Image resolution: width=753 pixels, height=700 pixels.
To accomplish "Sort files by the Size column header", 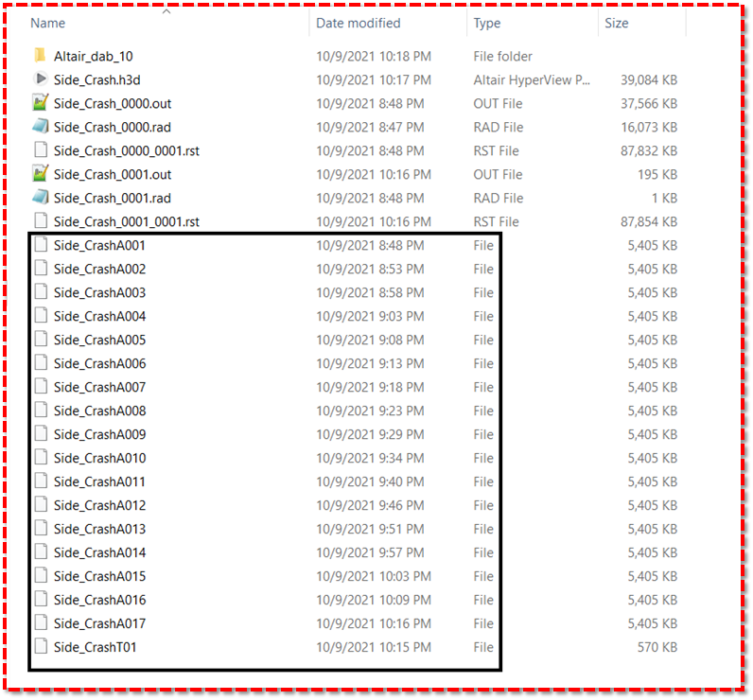I will click(616, 23).
